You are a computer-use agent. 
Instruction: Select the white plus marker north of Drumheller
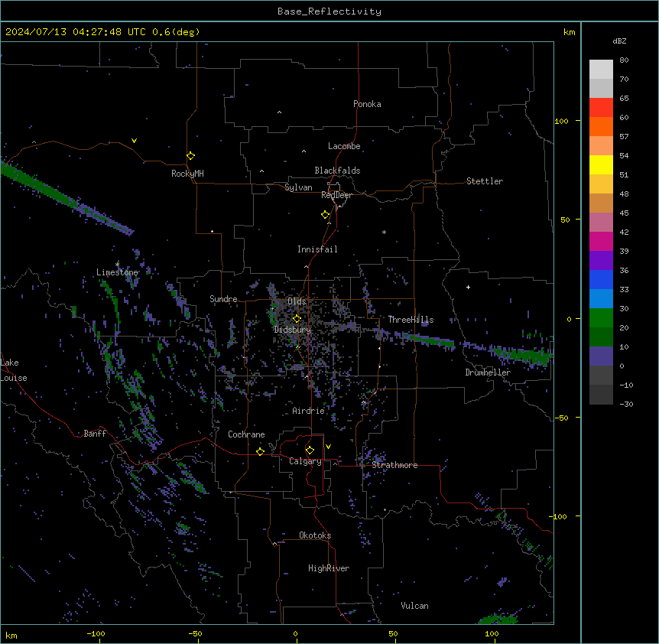tap(468, 287)
